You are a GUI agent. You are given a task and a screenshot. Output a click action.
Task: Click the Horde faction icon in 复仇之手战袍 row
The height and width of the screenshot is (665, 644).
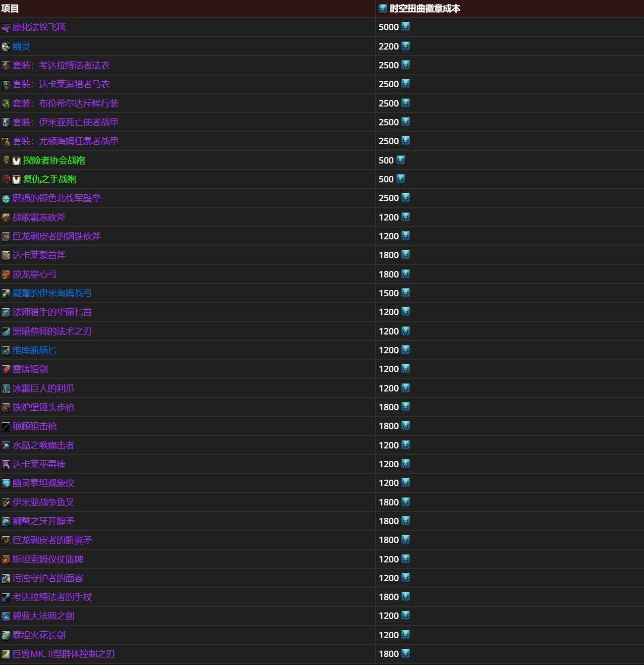6,179
